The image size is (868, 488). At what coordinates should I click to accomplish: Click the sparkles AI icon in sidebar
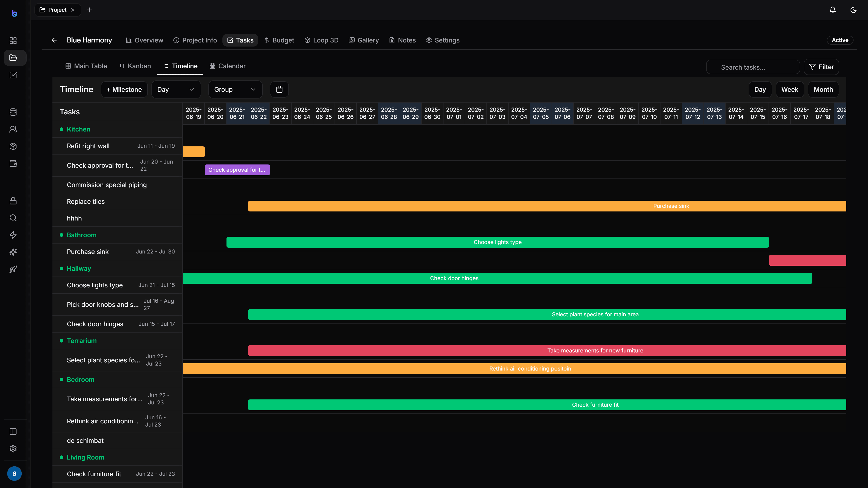tap(13, 252)
